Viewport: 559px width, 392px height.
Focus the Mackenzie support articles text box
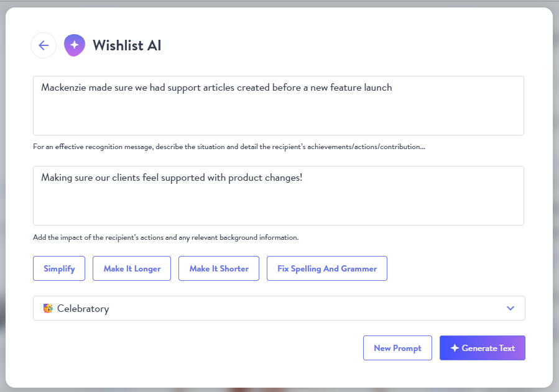point(279,106)
